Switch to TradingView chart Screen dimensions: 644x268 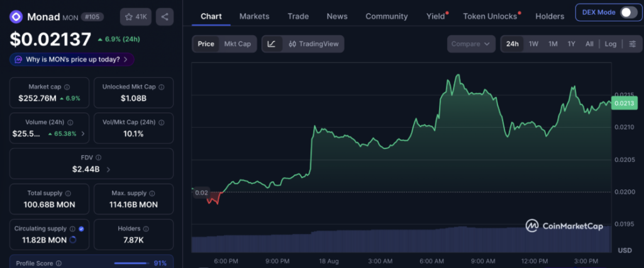[x=313, y=44]
